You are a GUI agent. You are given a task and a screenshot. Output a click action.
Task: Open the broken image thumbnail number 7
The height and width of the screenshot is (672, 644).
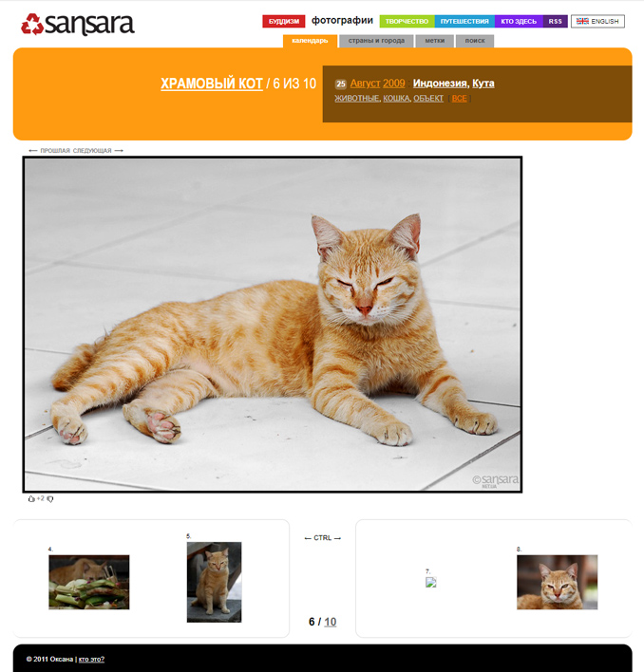(x=431, y=582)
